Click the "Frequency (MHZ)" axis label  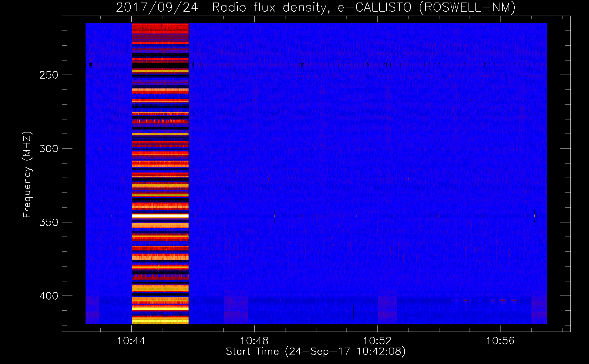27,174
